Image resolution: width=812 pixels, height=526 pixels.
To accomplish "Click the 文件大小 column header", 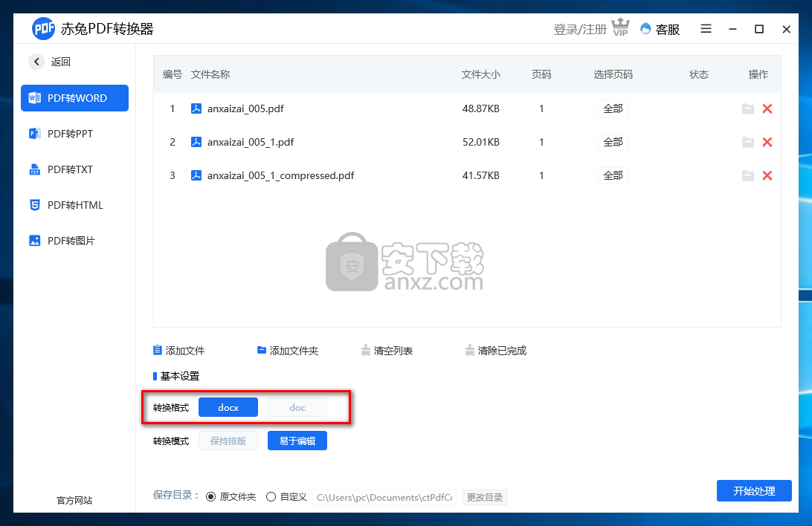I will click(x=480, y=74).
